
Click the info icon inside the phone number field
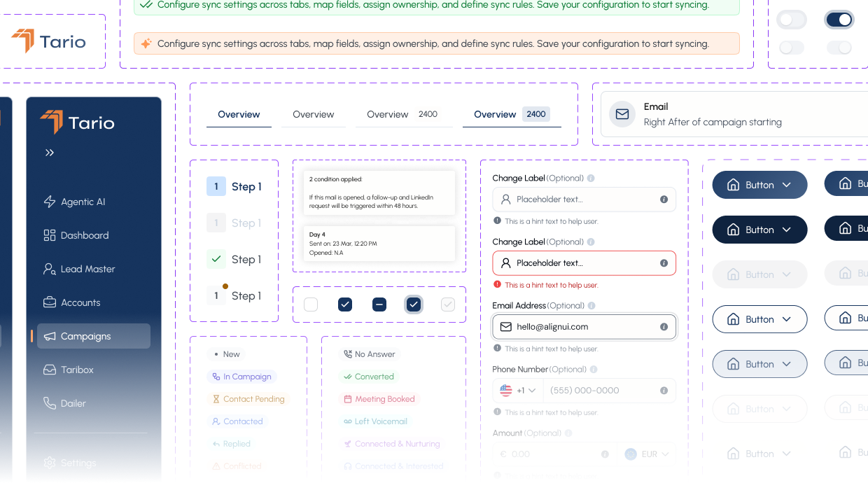(664, 391)
